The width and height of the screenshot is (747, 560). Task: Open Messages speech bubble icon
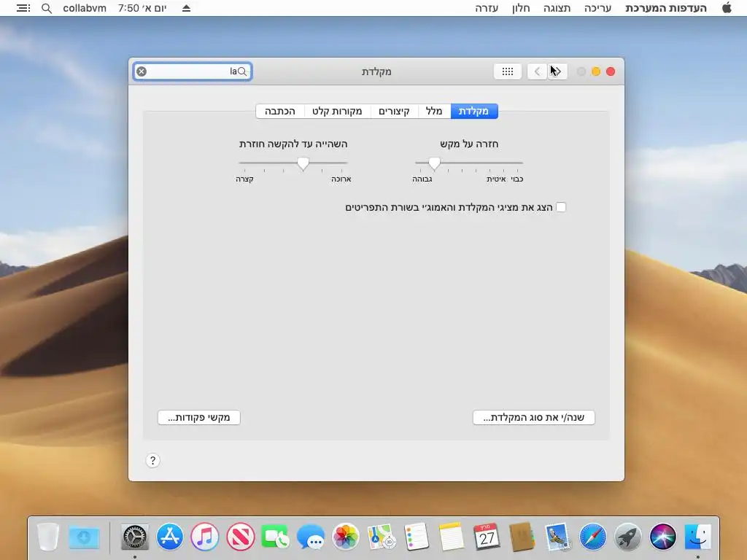311,537
